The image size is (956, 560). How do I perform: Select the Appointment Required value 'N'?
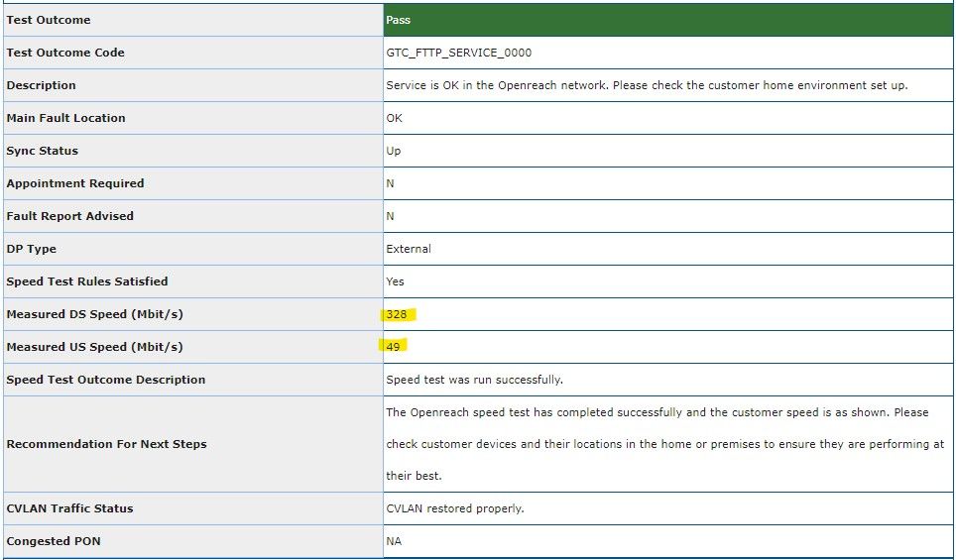click(x=390, y=183)
